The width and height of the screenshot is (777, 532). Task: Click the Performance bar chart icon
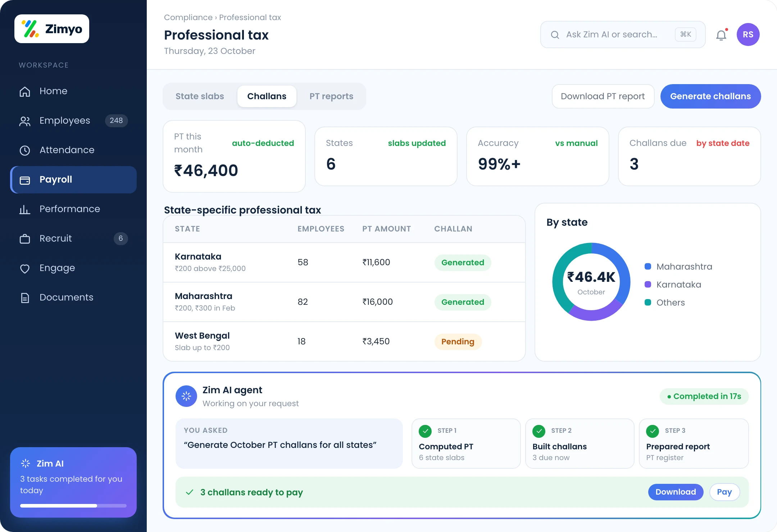point(25,209)
